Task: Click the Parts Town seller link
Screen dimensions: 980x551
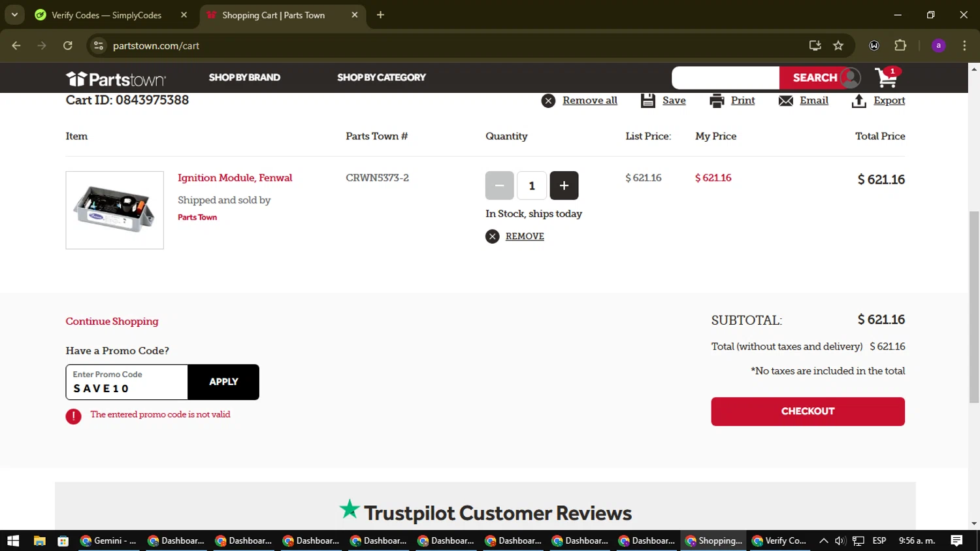Action: pos(197,218)
